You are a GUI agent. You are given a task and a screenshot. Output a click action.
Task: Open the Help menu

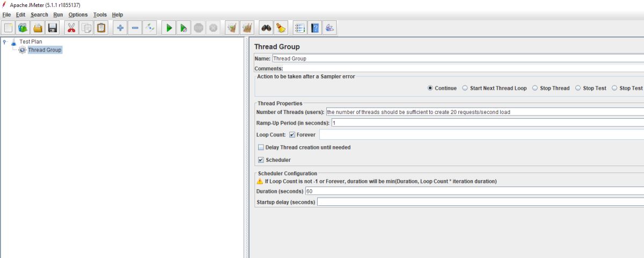tap(117, 15)
